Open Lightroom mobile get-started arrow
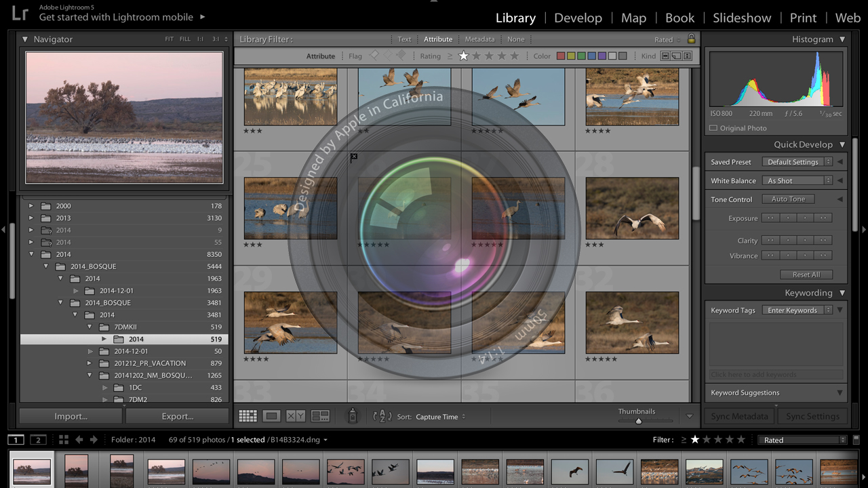Viewport: 868px width, 488px height. point(203,17)
